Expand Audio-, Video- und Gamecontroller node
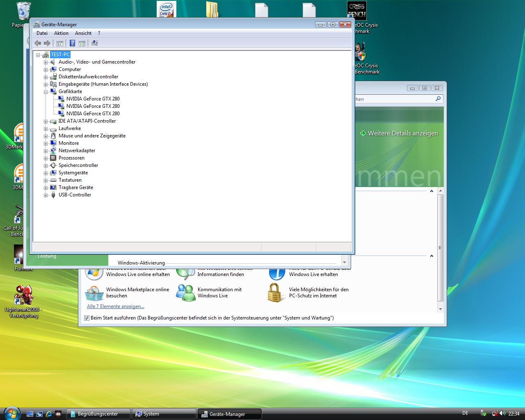The width and height of the screenshot is (525, 420). tap(46, 62)
